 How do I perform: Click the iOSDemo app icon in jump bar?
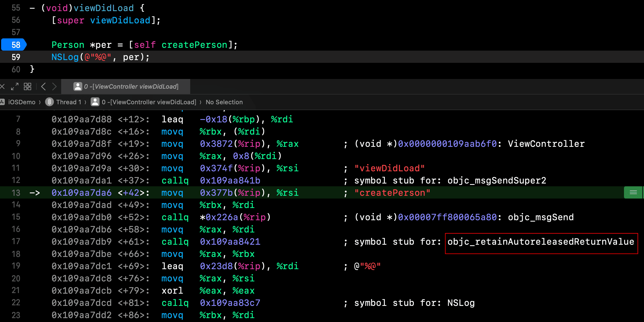[x=2, y=102]
